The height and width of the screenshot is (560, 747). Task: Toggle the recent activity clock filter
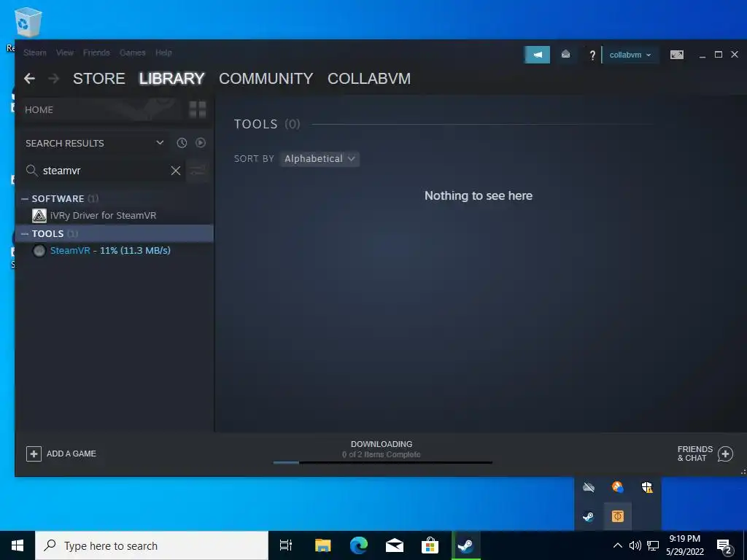(182, 143)
